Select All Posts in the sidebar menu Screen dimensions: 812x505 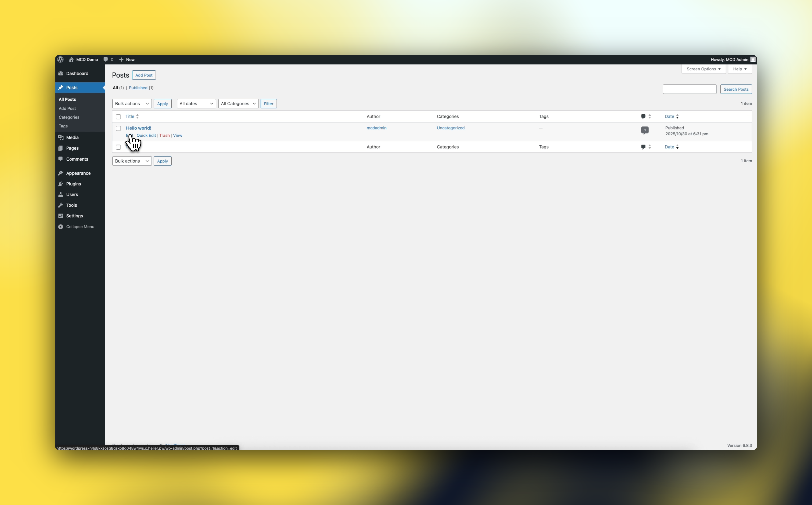pyautogui.click(x=67, y=99)
